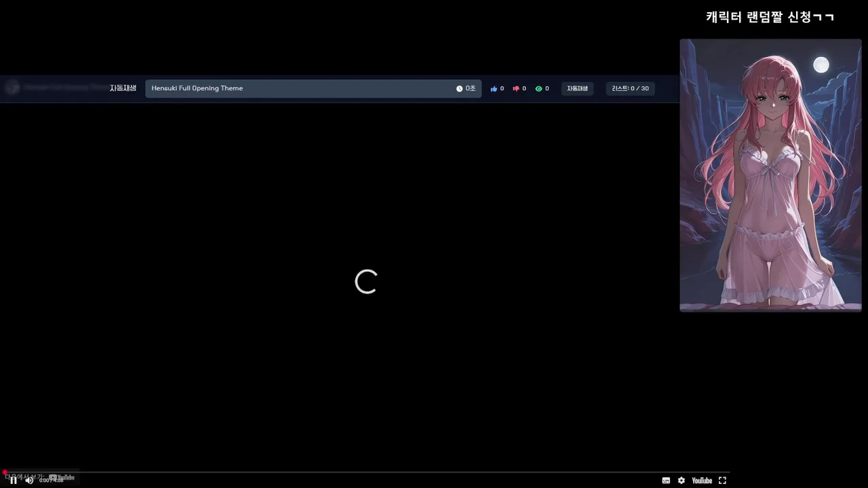Click the thumbs-down dislike icon
The image size is (868, 488).
tap(516, 89)
